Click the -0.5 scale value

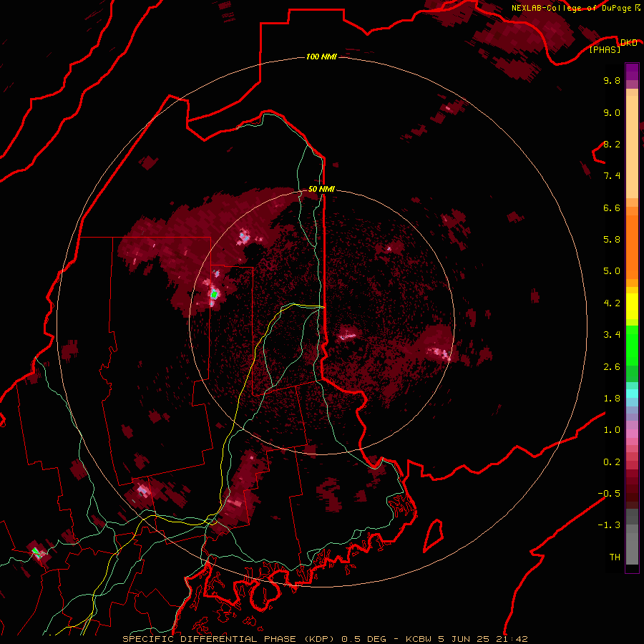click(609, 494)
